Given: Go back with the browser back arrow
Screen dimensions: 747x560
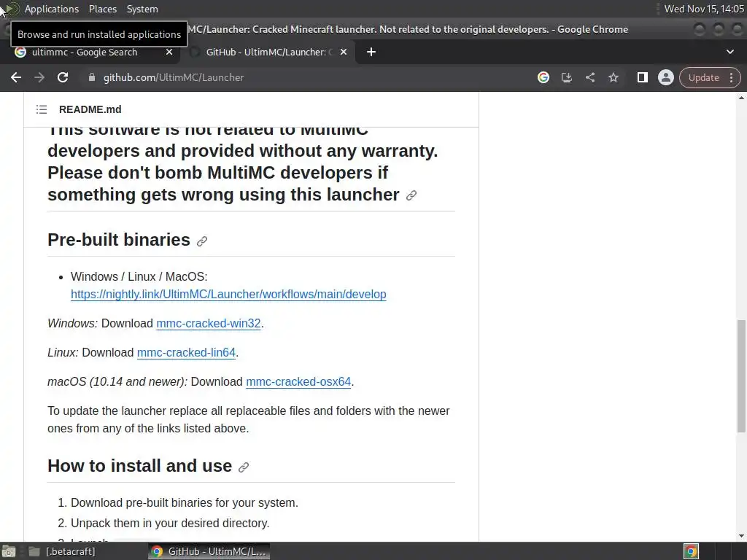Looking at the screenshot, I should click(16, 77).
